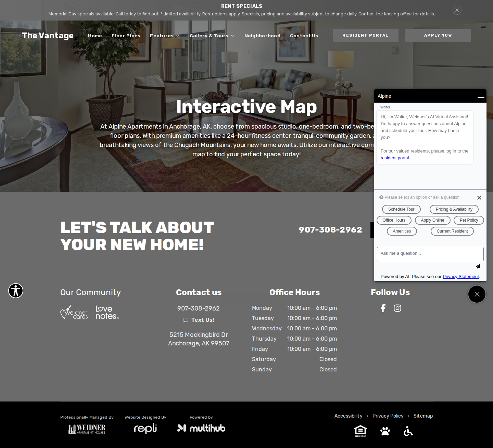
Task: Open the resident portal link in chat
Action: pos(395,158)
